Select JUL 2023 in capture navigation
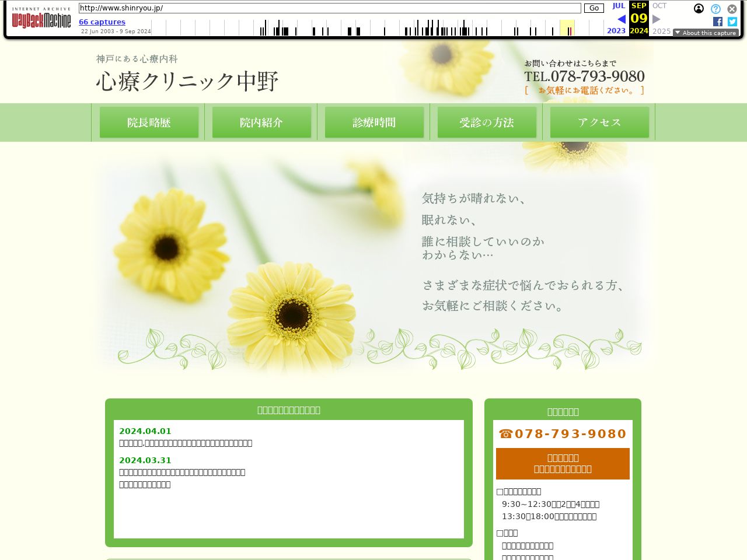The width and height of the screenshot is (747, 560). click(617, 6)
